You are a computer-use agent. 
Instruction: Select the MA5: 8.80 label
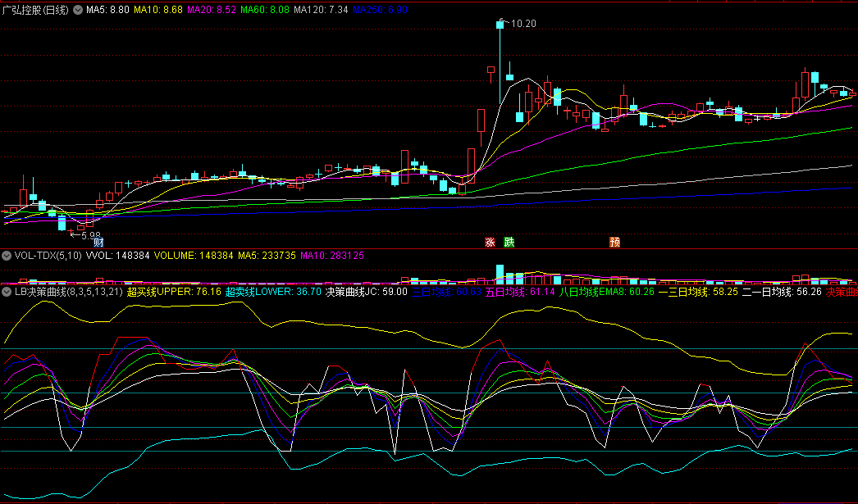107,10
